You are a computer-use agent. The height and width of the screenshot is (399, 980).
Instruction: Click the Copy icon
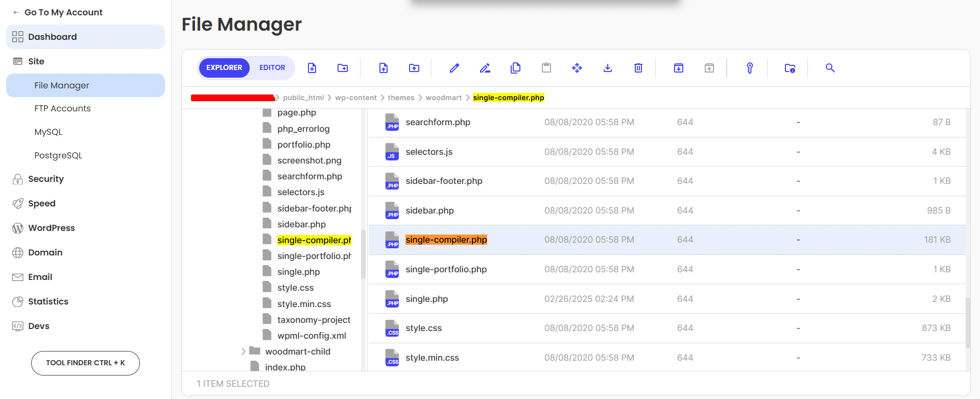516,68
